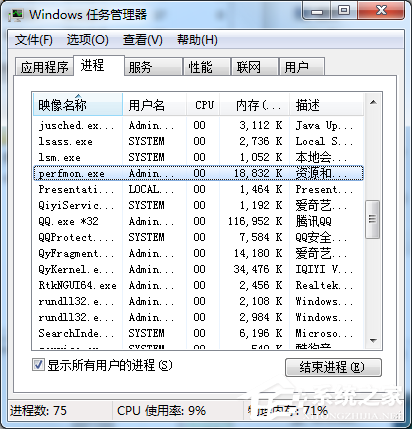This screenshot has width=412, height=429.
Task: Select the QiyiServic... process row
Action: [198, 205]
